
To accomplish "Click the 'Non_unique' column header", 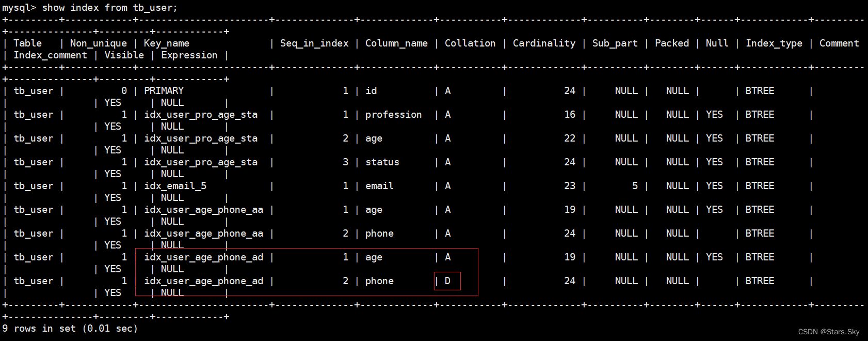I will pyautogui.click(x=99, y=43).
